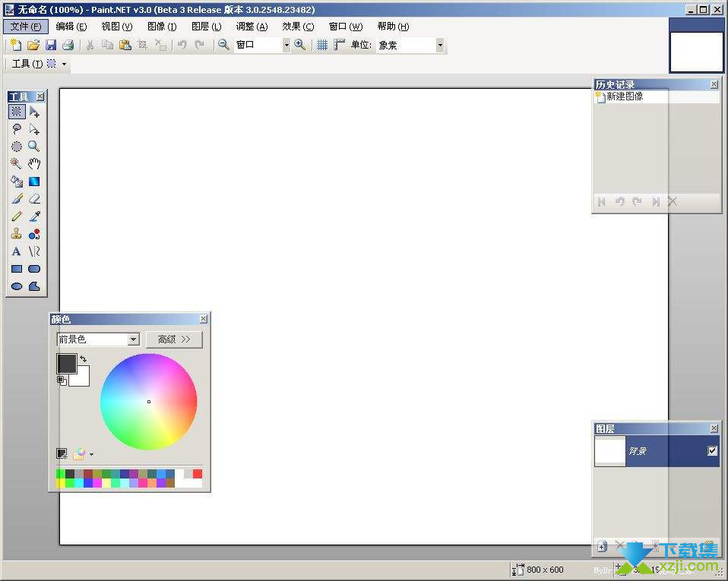728x581 pixels.
Task: Select the Paint Bucket tool
Action: pos(17,182)
